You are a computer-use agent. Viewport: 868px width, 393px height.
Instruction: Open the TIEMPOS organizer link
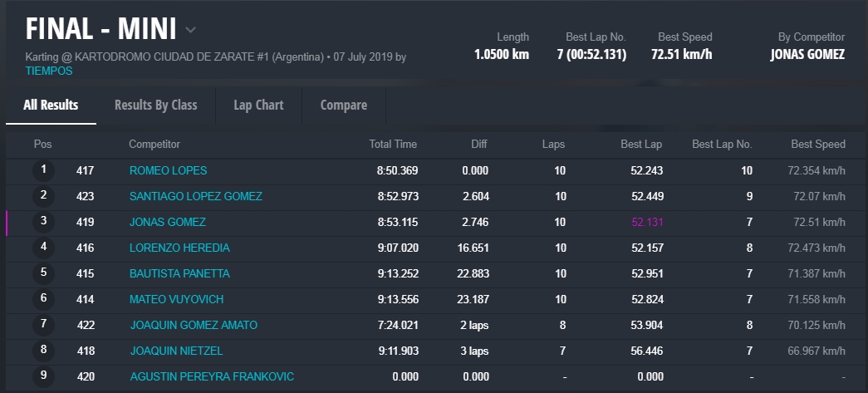(x=49, y=71)
